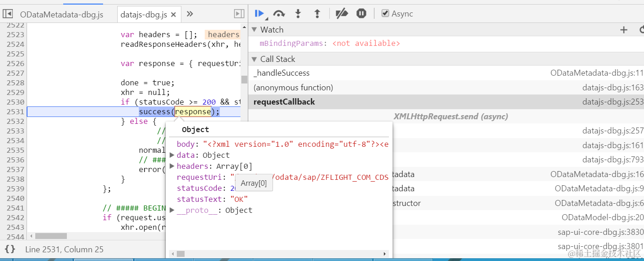The width and height of the screenshot is (644, 261).
Task: Resume script execution
Action: coord(260,14)
